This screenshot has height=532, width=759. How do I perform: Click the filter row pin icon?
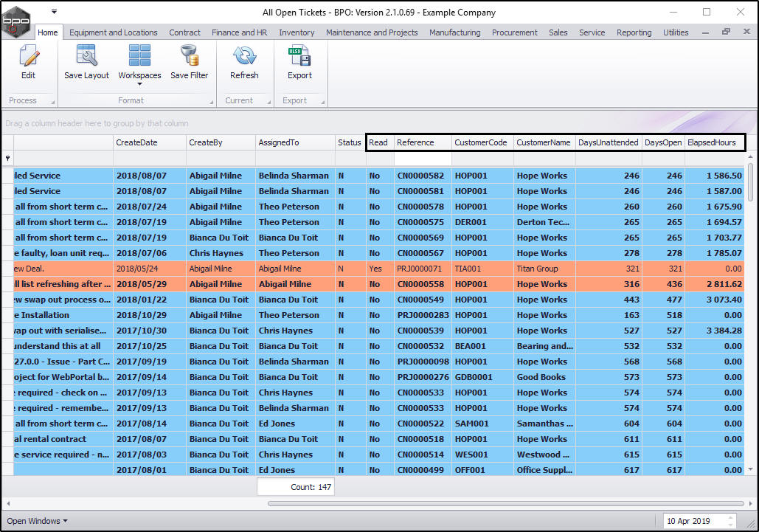point(8,159)
